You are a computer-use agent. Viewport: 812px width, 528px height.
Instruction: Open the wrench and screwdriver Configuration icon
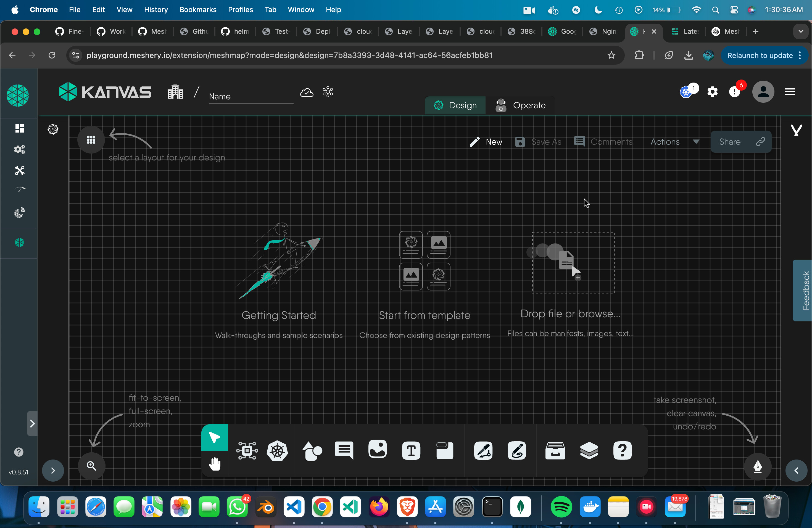[x=19, y=170]
